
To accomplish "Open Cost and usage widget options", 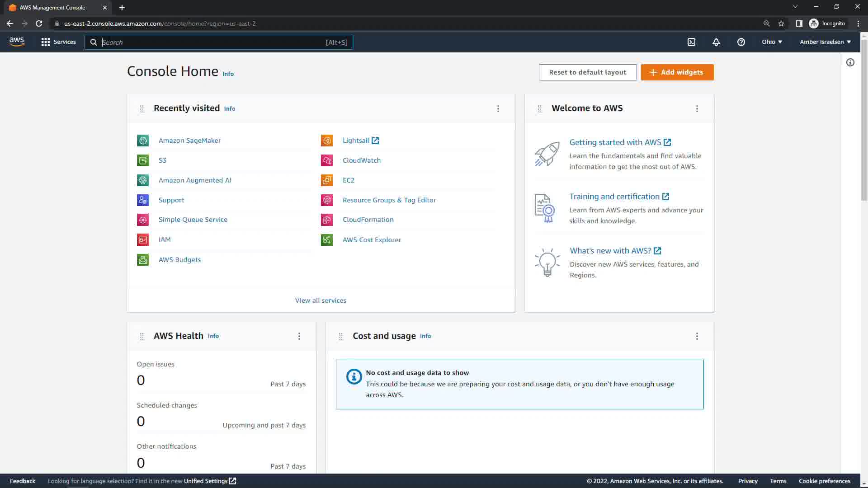I will pyautogui.click(x=697, y=336).
